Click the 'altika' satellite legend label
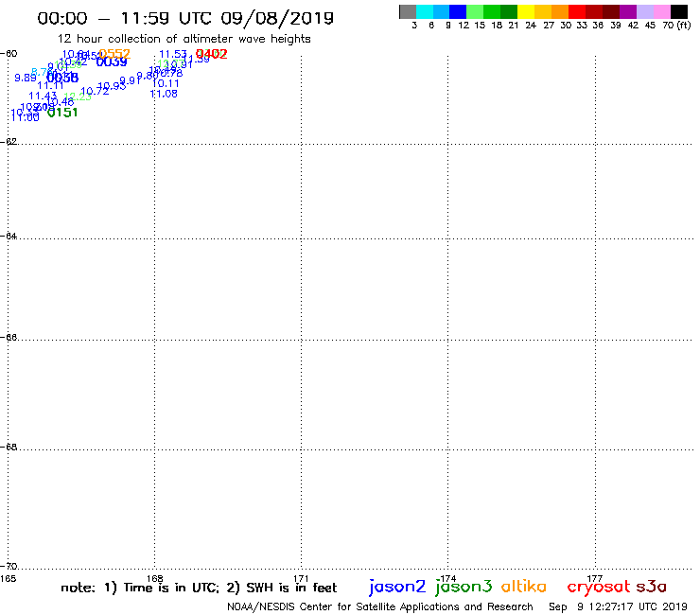 coord(524,586)
